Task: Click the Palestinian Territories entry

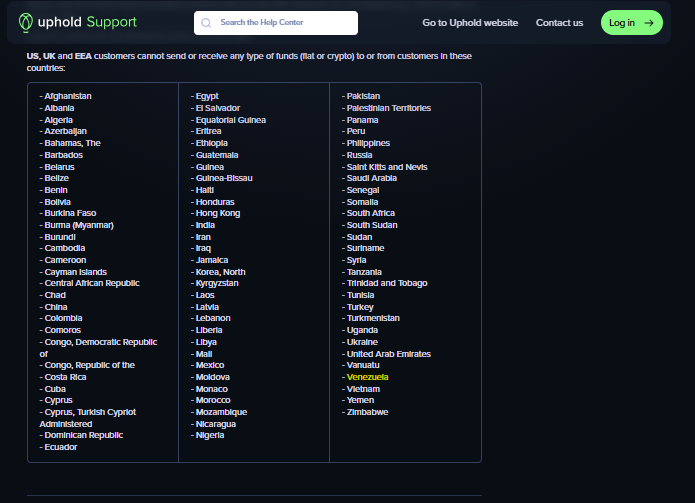Action: 389,108
